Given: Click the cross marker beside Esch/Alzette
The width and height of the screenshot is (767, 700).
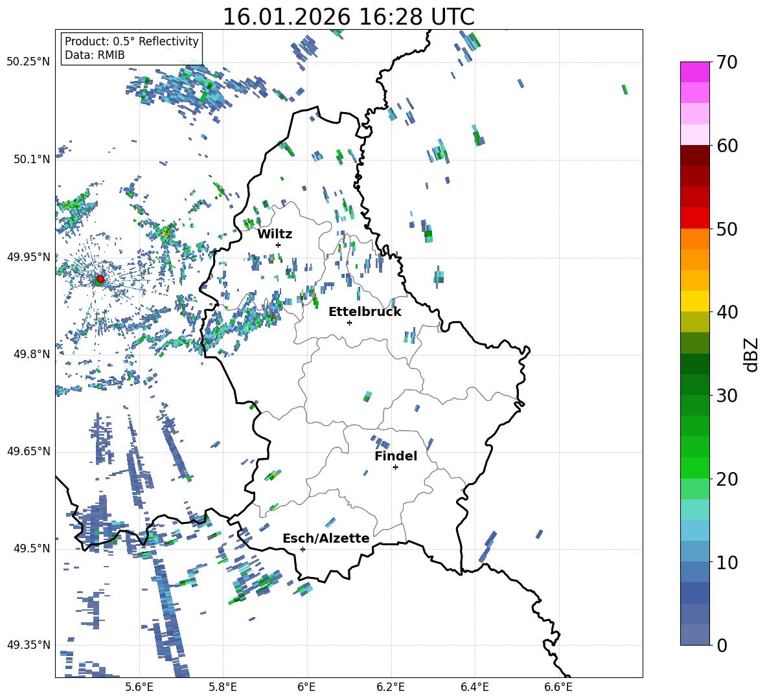Looking at the screenshot, I should click(x=303, y=549).
